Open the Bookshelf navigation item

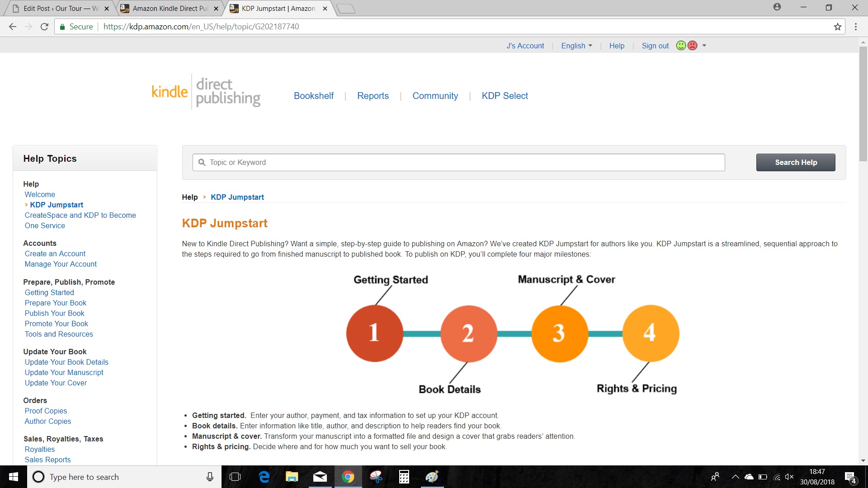[314, 96]
